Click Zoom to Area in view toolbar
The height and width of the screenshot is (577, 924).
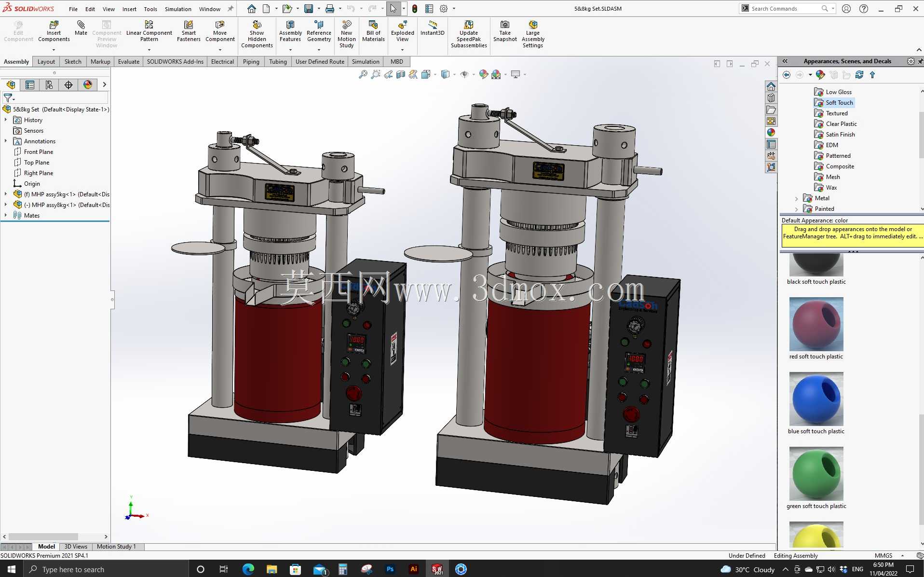pyautogui.click(x=376, y=74)
